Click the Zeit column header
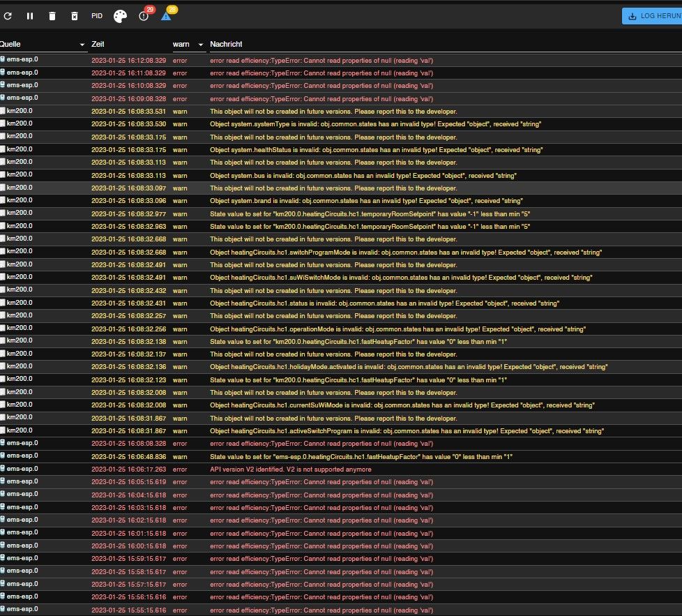The width and height of the screenshot is (682, 616). (98, 44)
